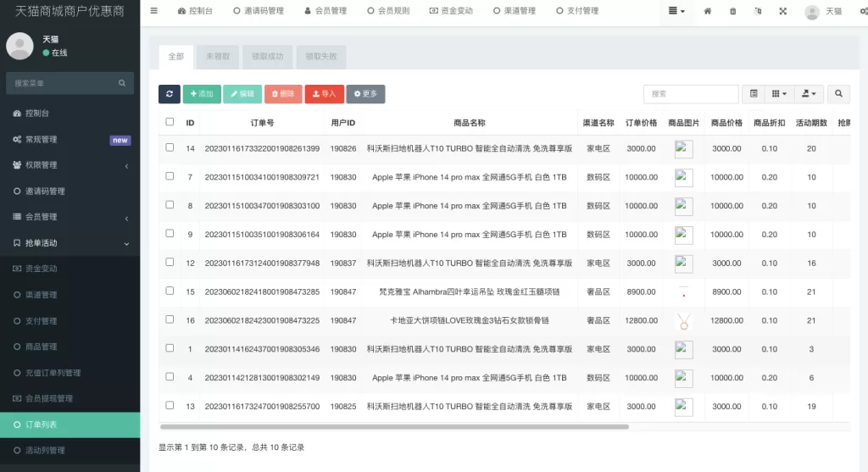
Task: Switch to the 未领取 tab
Action: click(x=218, y=57)
